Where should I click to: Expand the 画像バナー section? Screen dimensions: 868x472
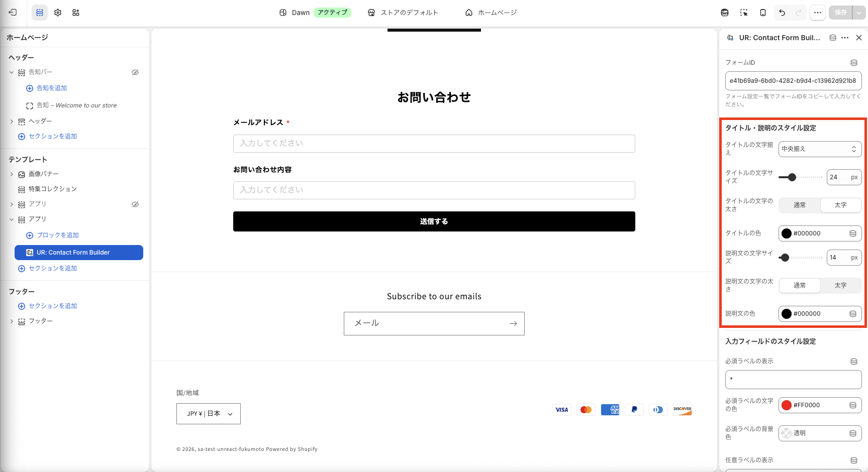[x=12, y=174]
